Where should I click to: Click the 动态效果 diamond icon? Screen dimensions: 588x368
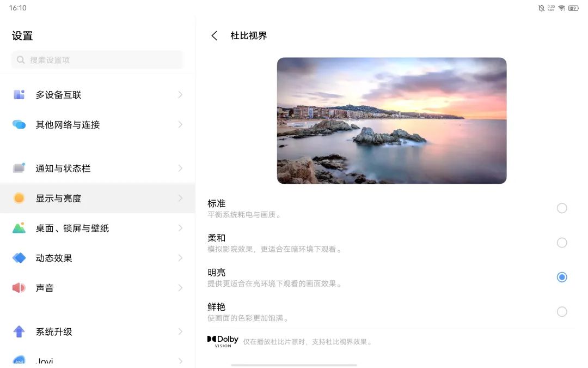(x=20, y=258)
